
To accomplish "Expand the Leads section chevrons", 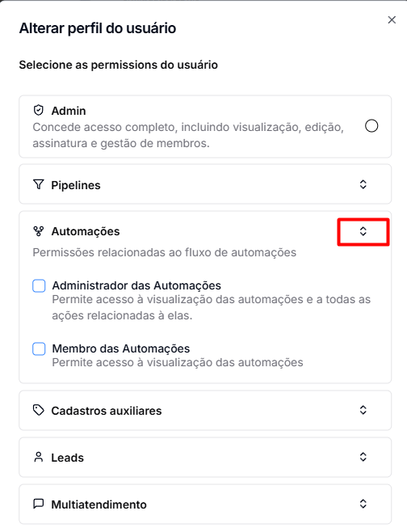I will coord(363,457).
